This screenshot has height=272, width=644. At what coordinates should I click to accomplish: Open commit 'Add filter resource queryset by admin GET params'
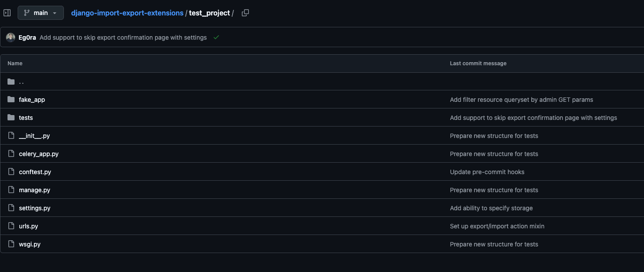click(521, 100)
